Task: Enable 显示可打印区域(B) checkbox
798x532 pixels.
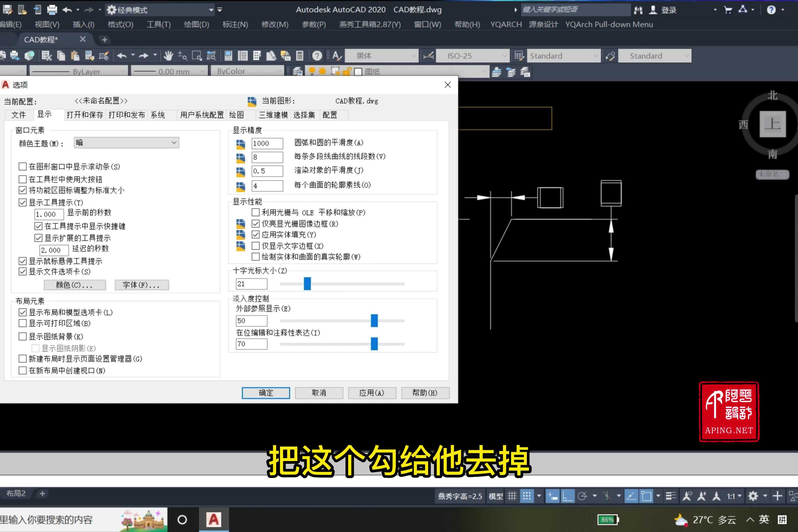Action: (x=23, y=323)
